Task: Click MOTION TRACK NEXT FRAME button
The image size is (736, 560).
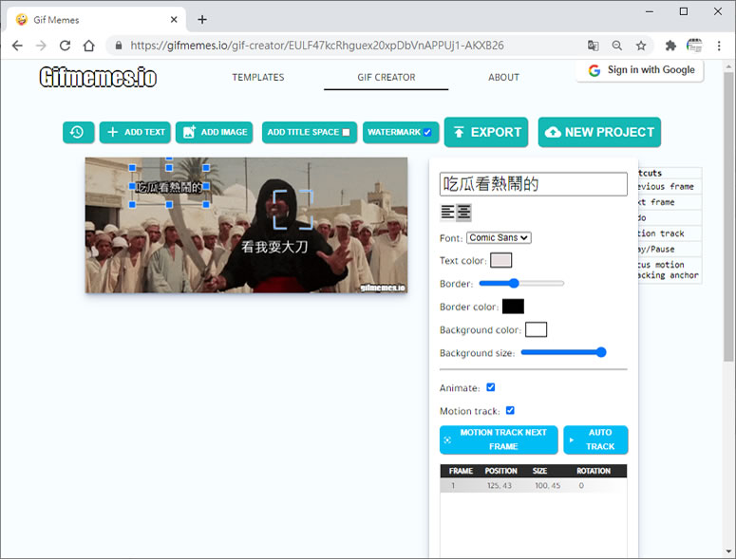Action: [499, 439]
